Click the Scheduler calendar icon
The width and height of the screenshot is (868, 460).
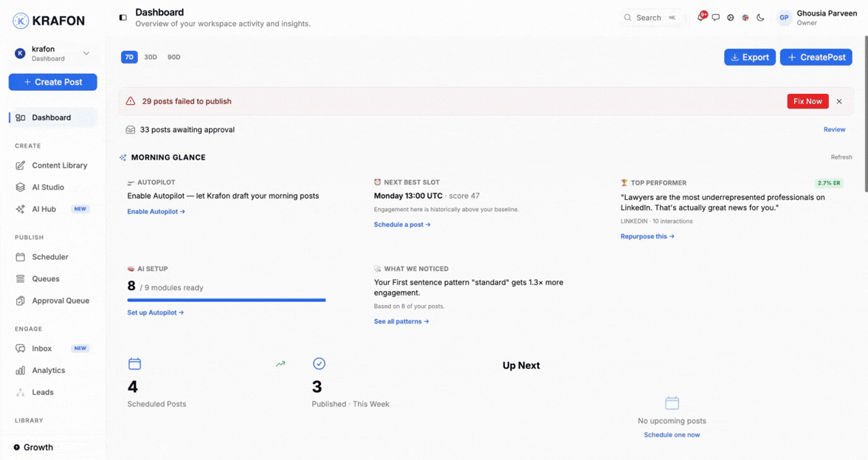(21, 257)
